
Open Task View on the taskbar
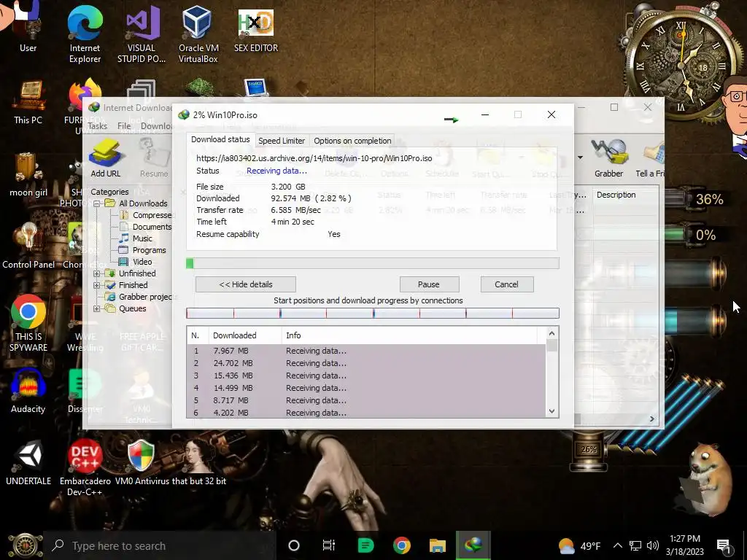click(329, 545)
